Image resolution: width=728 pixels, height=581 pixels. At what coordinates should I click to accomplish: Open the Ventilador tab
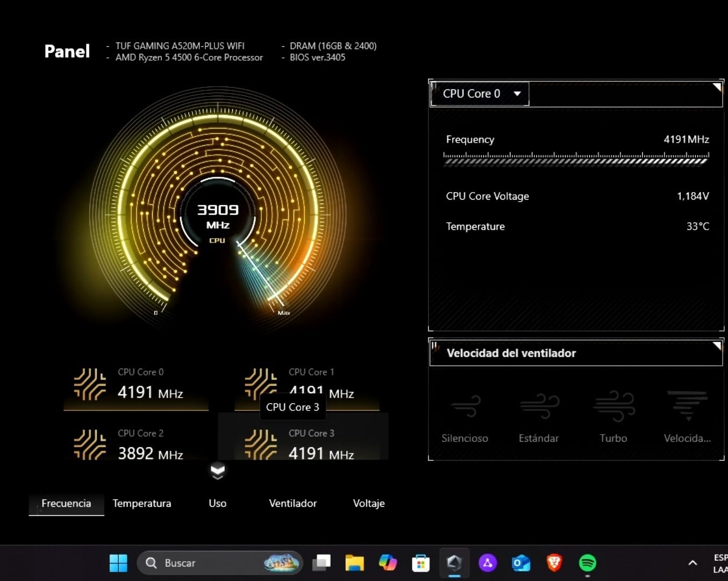[x=292, y=504]
